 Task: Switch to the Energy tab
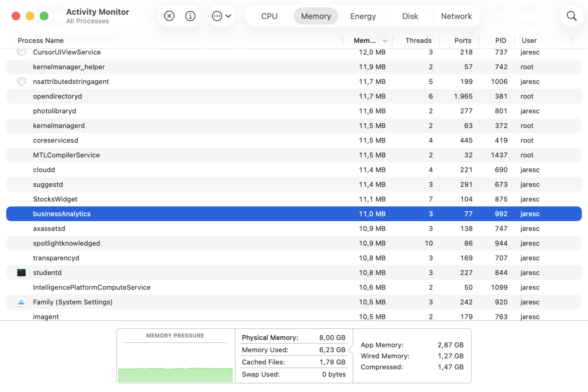363,16
